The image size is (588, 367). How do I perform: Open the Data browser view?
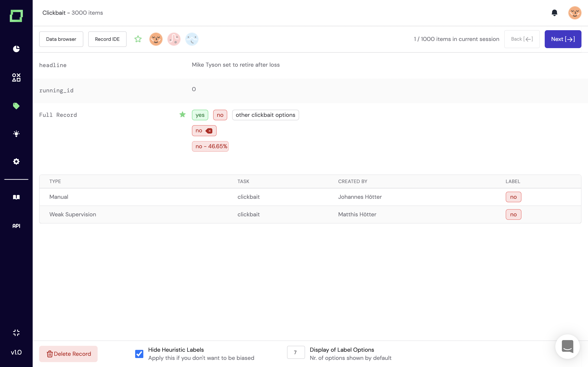(61, 39)
